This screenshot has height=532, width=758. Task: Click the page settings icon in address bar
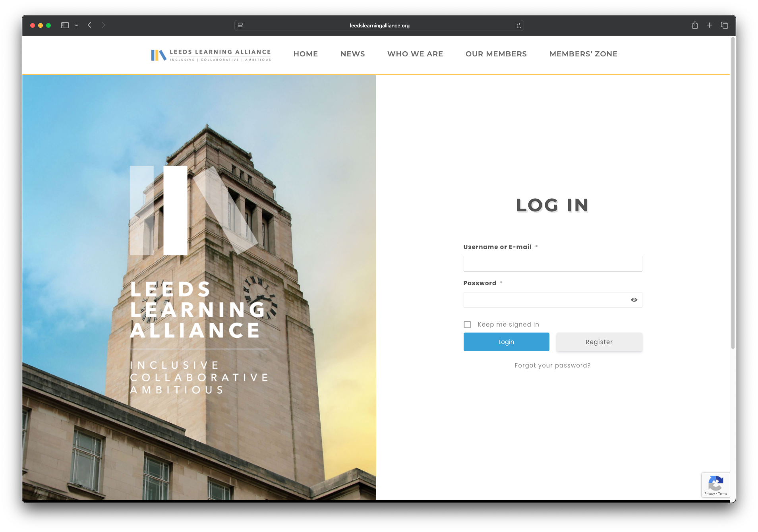point(240,25)
